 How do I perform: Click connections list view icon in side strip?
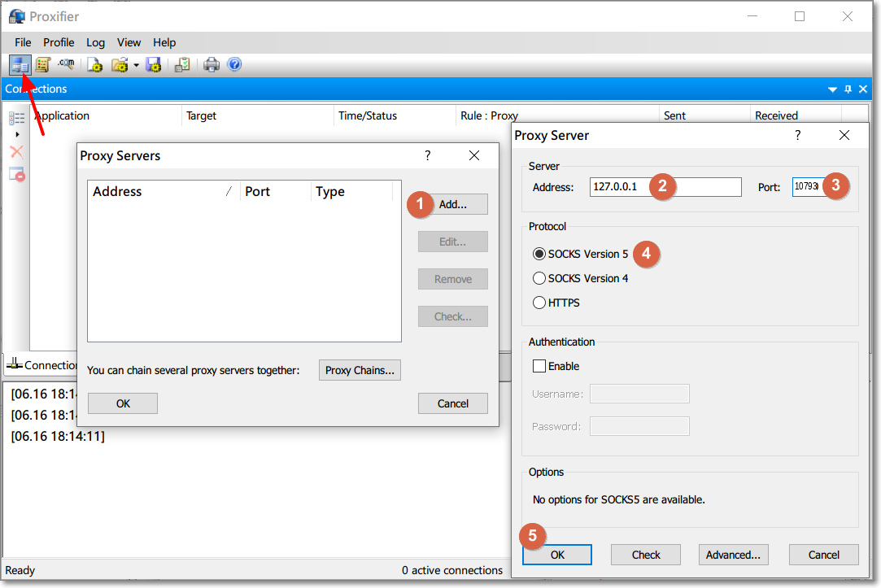[17, 118]
